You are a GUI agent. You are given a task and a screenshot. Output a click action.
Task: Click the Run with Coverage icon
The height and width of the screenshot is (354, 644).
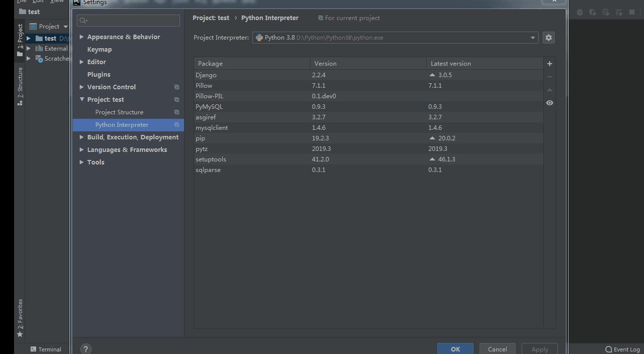pos(593,12)
